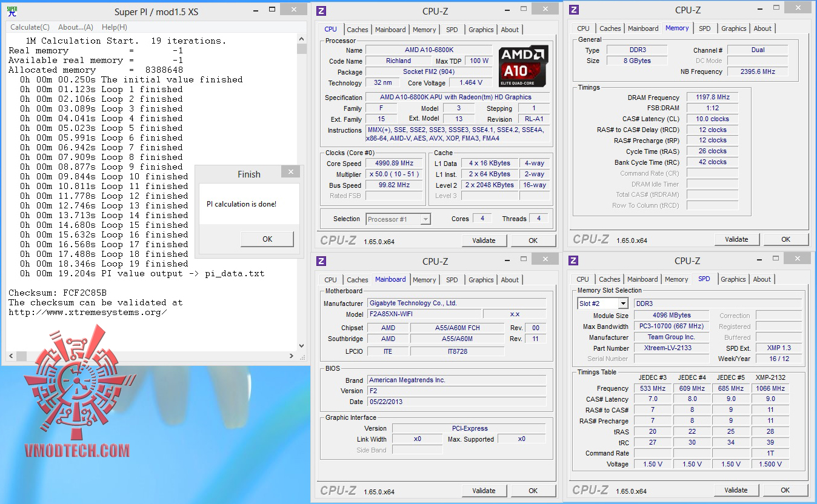Switch to CPU tab in the Gigabyte mainboard CPU-Z window
Viewport: 817px width, 504px height.
coord(331,280)
